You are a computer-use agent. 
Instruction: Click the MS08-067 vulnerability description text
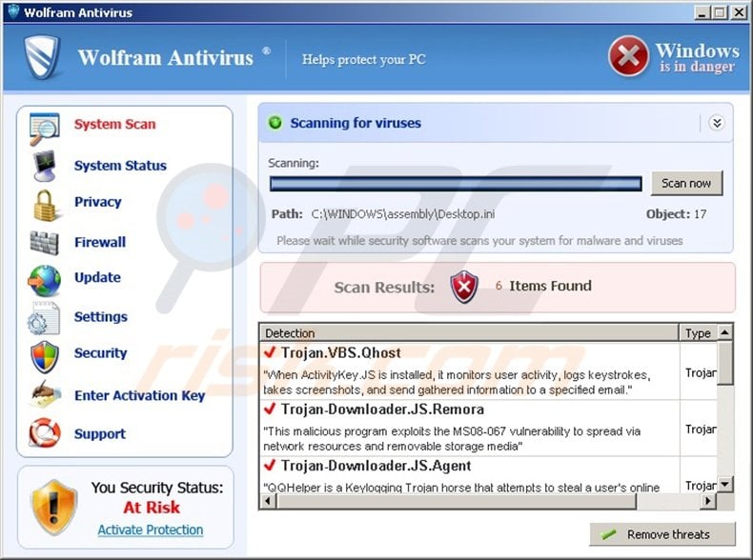point(452,439)
